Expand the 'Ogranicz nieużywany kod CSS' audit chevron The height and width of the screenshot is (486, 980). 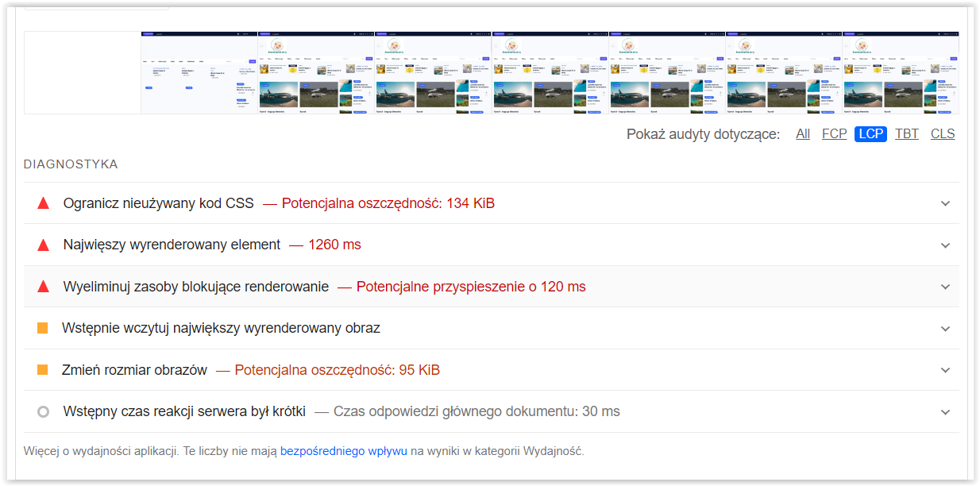pyautogui.click(x=945, y=203)
